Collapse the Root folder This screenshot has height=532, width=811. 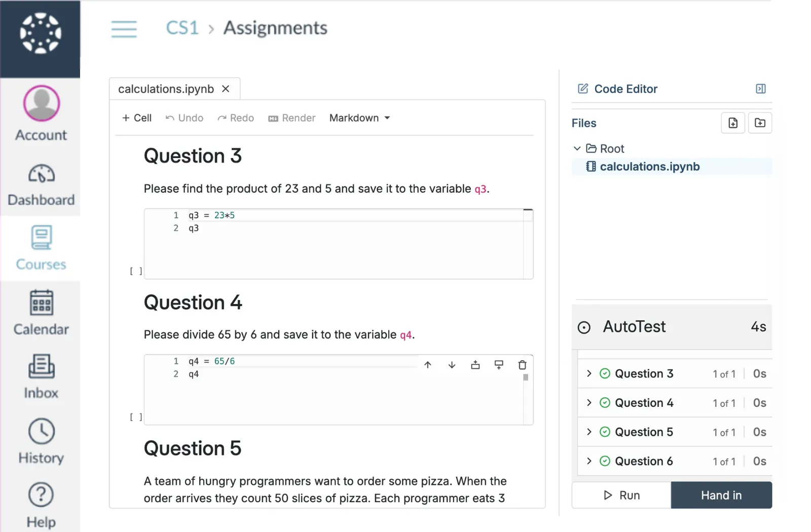click(577, 148)
